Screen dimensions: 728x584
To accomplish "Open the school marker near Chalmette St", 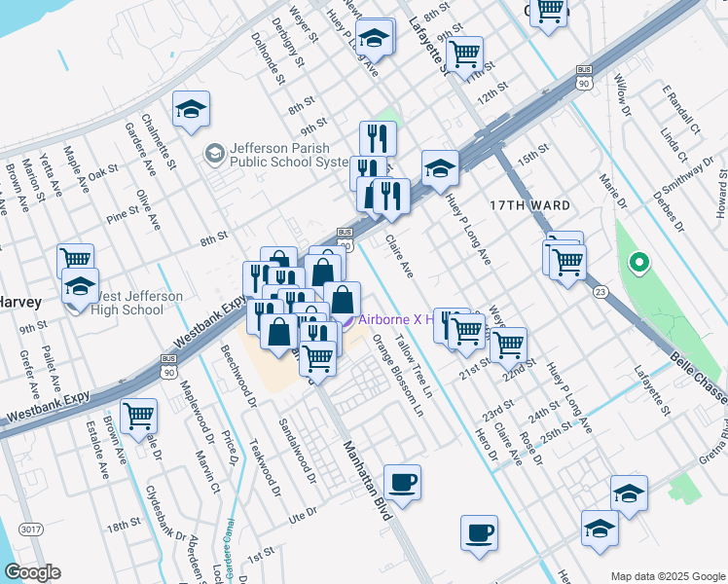I will pyautogui.click(x=192, y=108).
